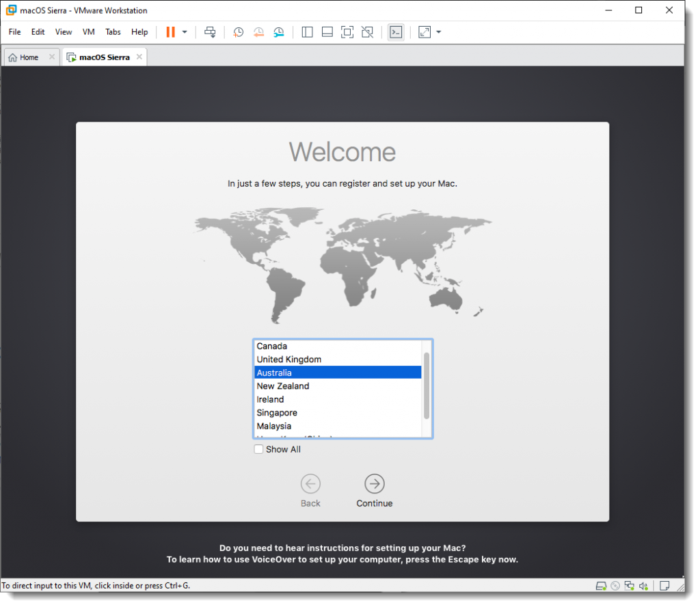The image size is (700, 607).
Task: Open the Edit menu
Action: click(38, 32)
